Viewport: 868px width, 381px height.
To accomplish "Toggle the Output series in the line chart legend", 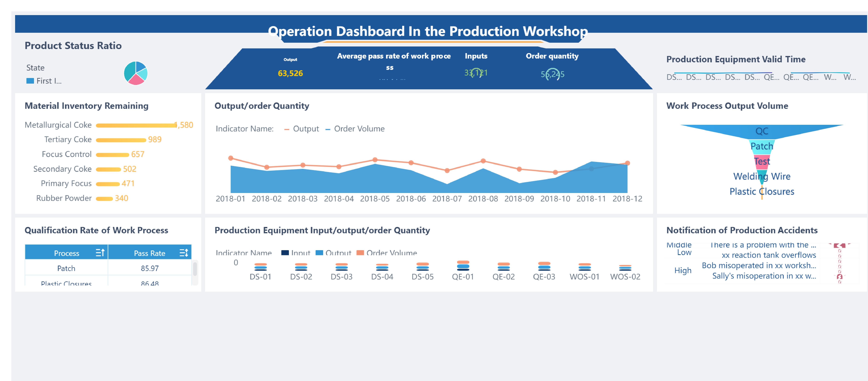I will pyautogui.click(x=302, y=129).
